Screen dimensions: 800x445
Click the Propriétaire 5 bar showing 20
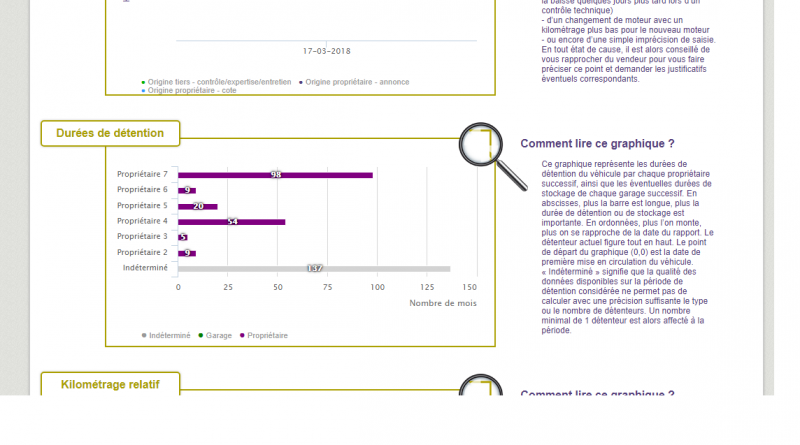[197, 207]
